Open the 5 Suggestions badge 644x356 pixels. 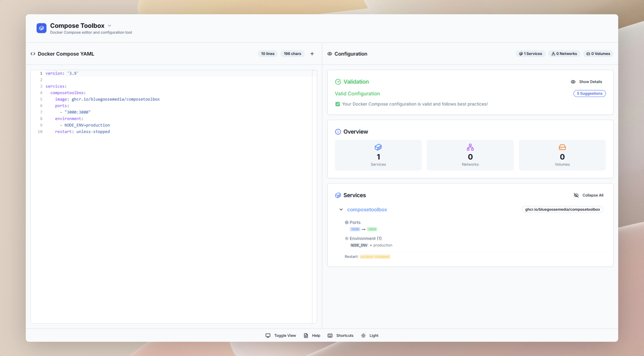coord(589,94)
